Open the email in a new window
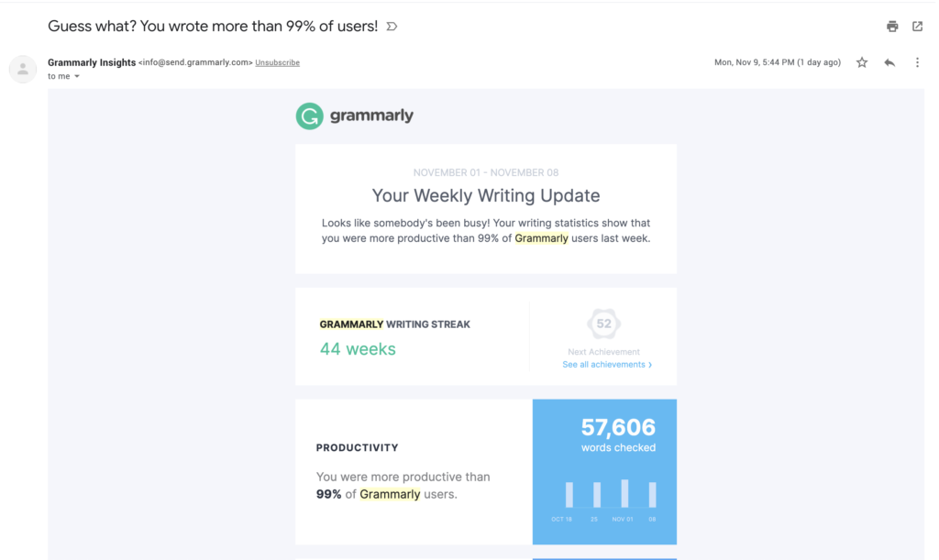Viewport: 939px width, 560px height. (x=918, y=27)
